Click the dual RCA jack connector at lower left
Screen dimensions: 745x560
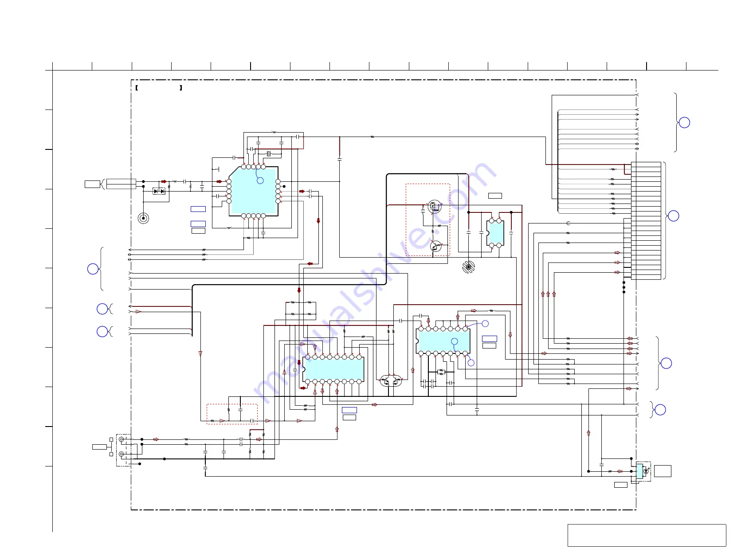123,450
